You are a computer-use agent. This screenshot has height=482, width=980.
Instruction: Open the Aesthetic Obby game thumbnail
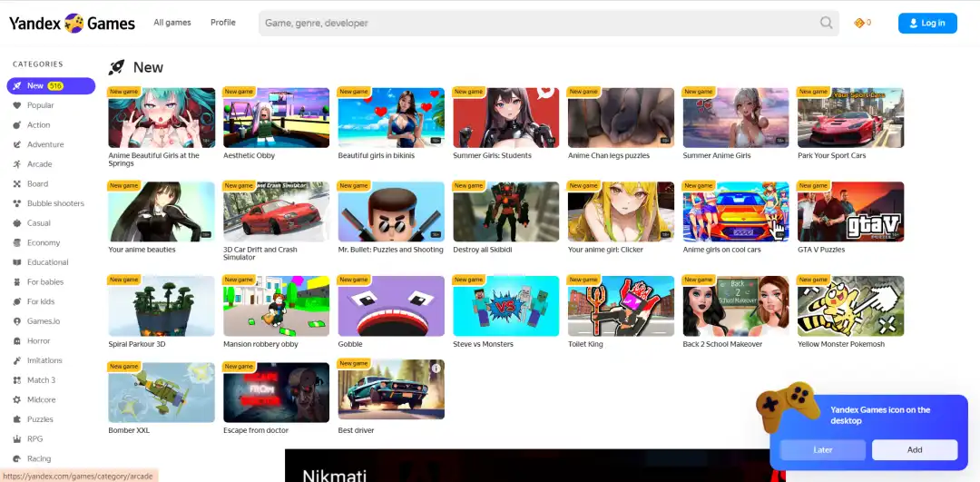point(276,117)
